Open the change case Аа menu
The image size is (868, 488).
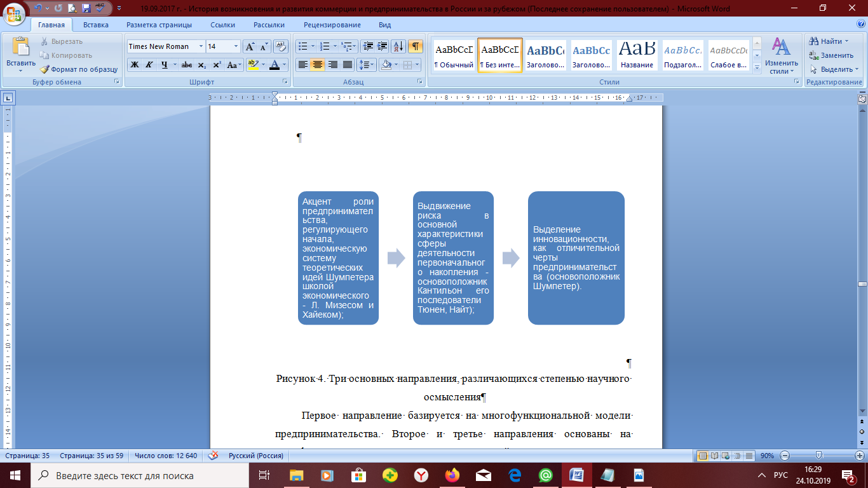[x=234, y=65]
